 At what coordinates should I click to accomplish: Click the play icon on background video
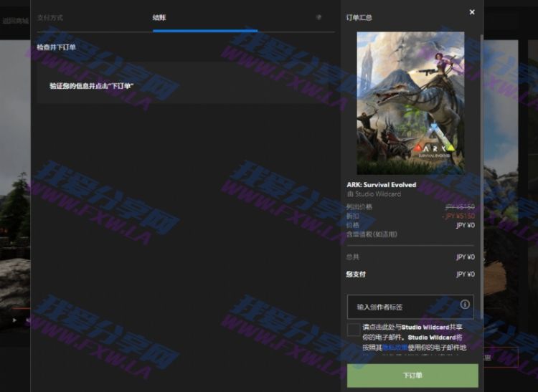click(14, 320)
